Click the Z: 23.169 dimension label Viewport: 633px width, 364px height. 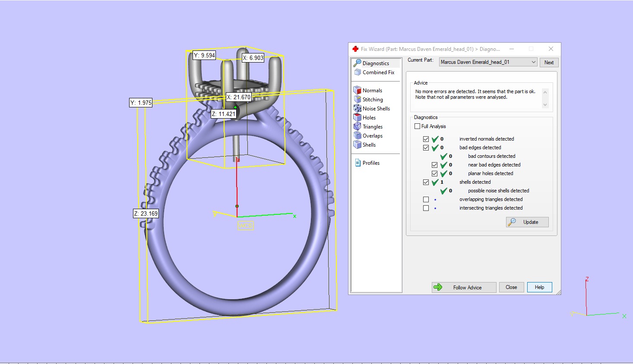(146, 213)
